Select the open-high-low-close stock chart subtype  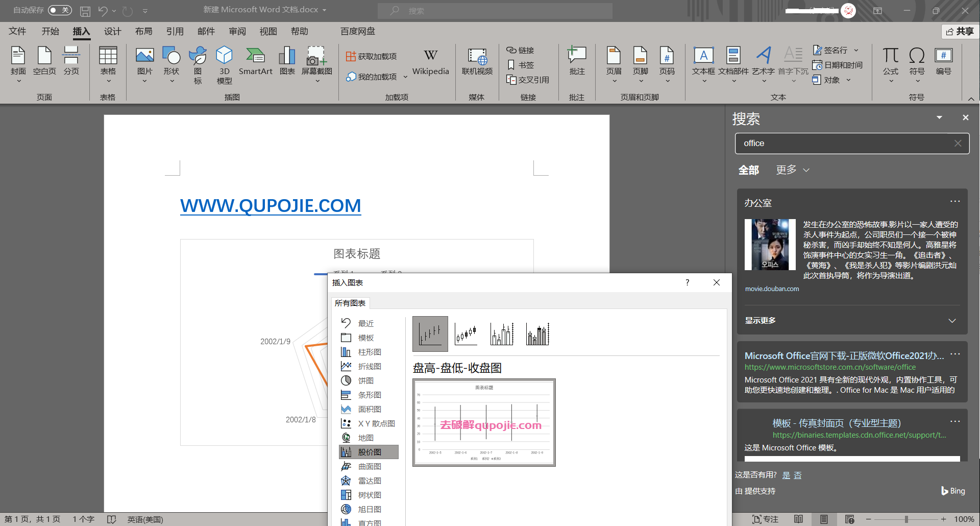click(x=466, y=334)
